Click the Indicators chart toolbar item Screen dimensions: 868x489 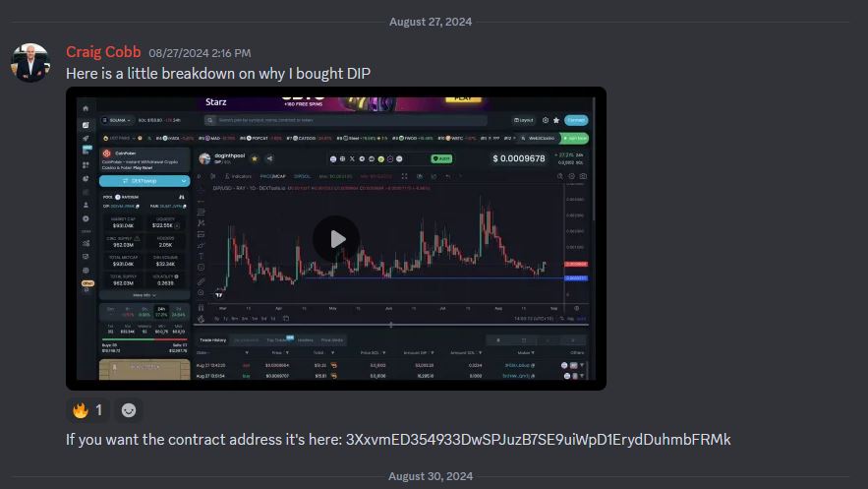(238, 177)
